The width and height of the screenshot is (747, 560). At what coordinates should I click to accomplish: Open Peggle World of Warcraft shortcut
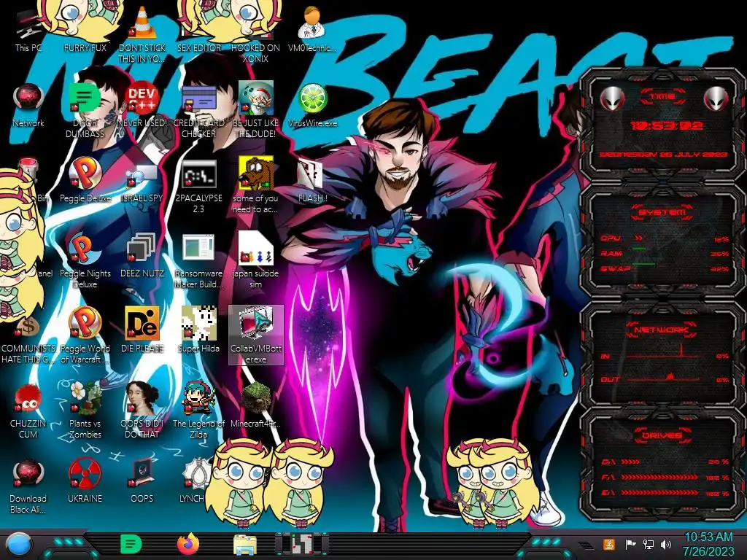click(85, 335)
